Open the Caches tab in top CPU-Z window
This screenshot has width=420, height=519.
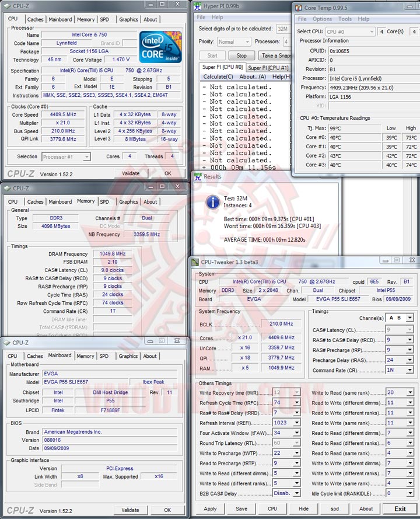pos(35,19)
